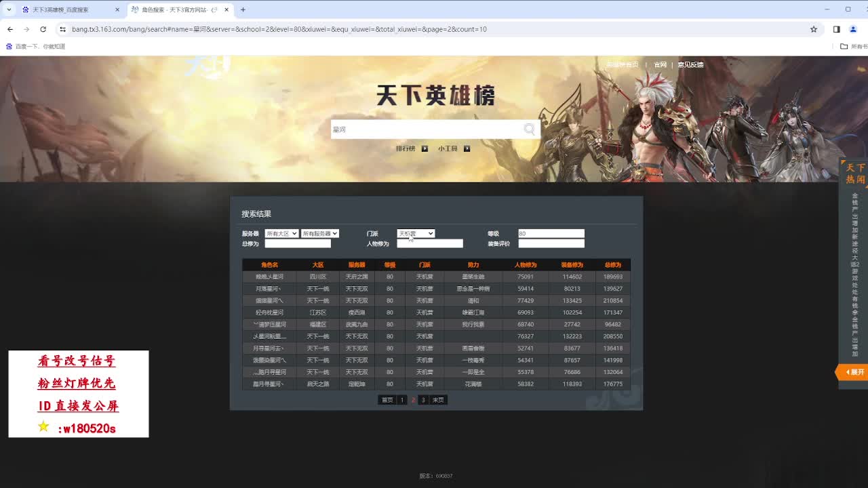The image size is (868, 488).
Task: Open browser side panel icon
Action: (836, 29)
